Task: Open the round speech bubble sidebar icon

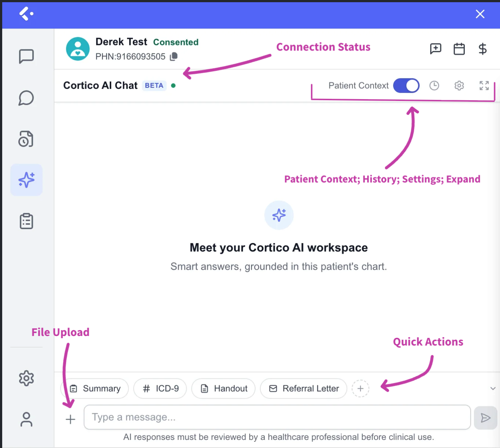Action: click(26, 98)
